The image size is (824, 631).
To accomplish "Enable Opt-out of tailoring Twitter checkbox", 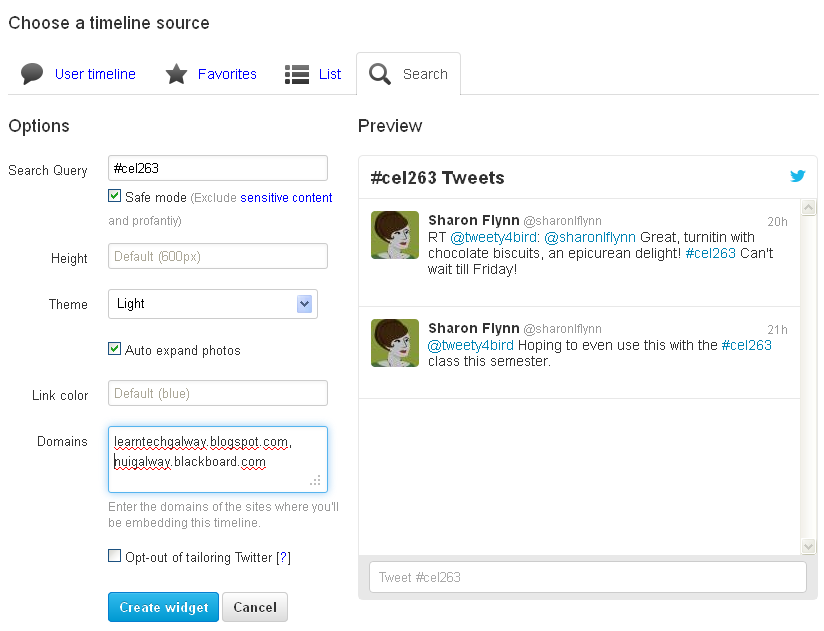I will pos(114,555).
